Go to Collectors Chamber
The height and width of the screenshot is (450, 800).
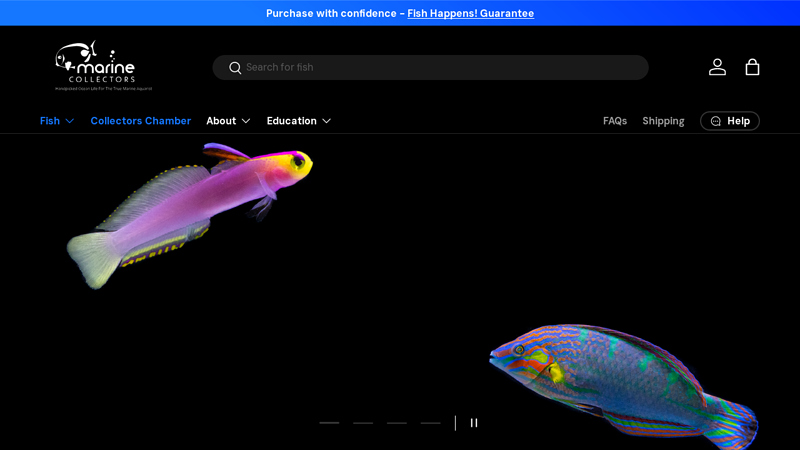(141, 121)
